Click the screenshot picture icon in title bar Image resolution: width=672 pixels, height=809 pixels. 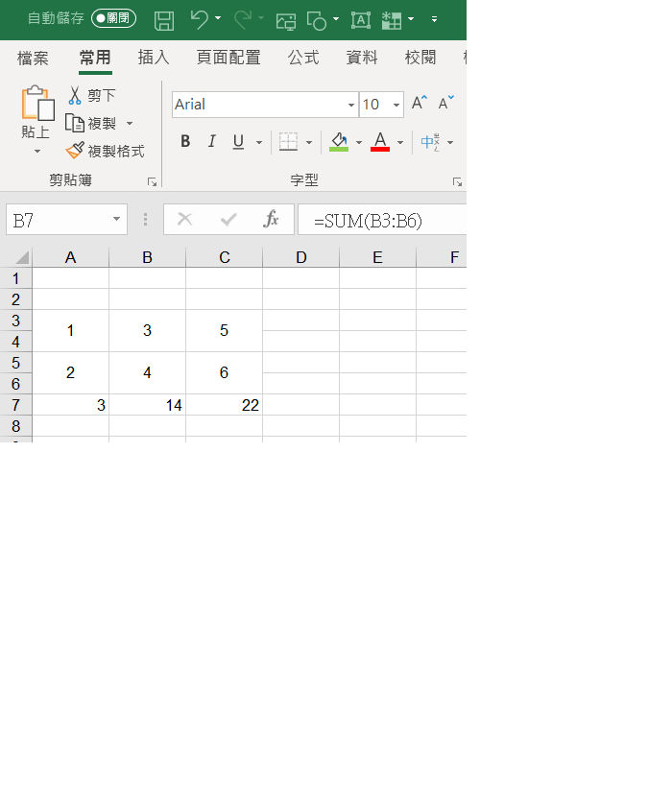point(286,21)
